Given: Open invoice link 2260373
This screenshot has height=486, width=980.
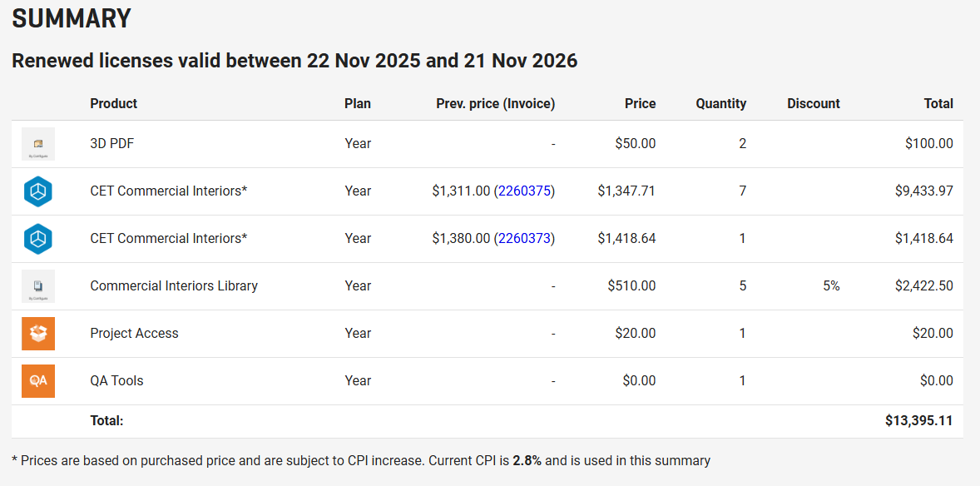Looking at the screenshot, I should click(x=524, y=238).
